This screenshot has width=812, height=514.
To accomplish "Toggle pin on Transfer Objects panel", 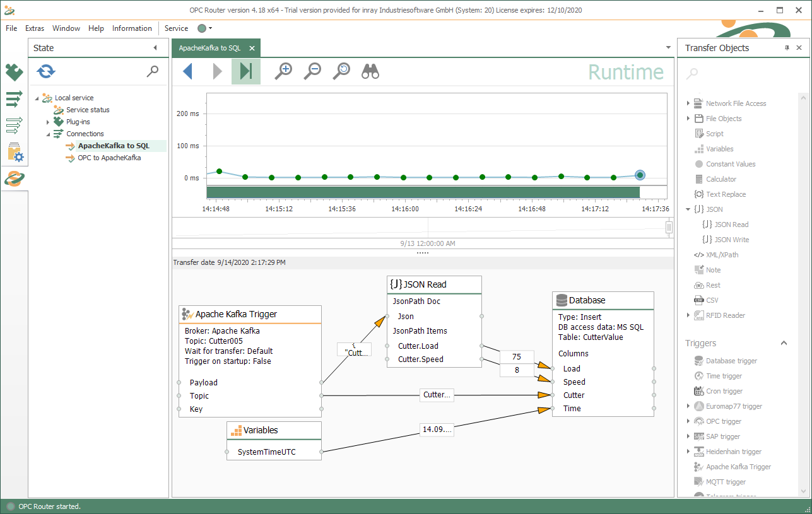I will coord(787,48).
